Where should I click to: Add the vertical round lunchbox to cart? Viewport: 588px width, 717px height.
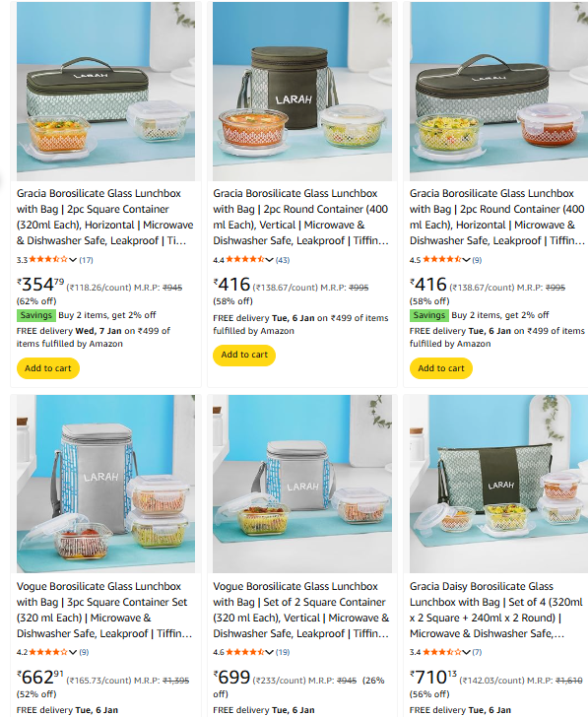244,355
